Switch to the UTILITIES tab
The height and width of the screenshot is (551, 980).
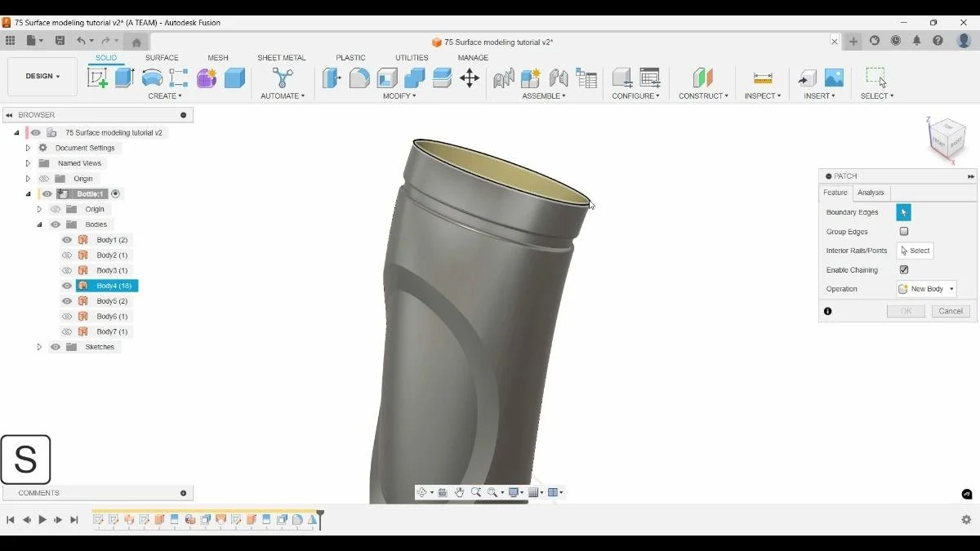tap(412, 58)
